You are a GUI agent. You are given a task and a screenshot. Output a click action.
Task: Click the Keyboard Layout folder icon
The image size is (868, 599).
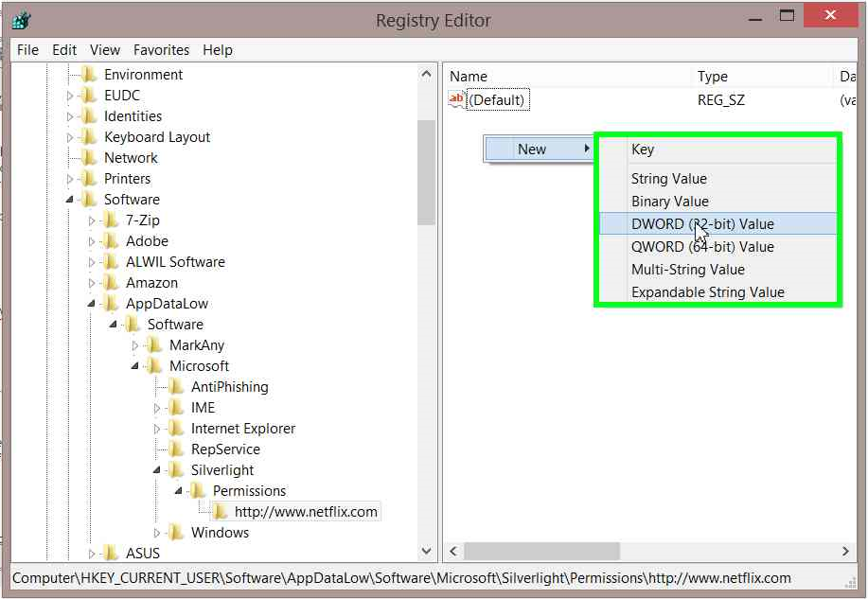(x=89, y=137)
